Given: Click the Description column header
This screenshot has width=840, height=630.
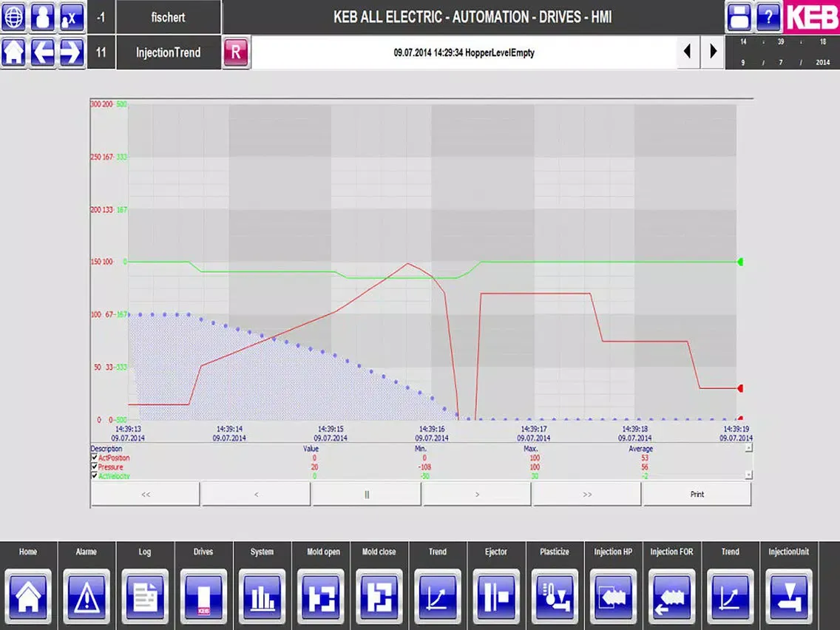Looking at the screenshot, I should 106,448.
